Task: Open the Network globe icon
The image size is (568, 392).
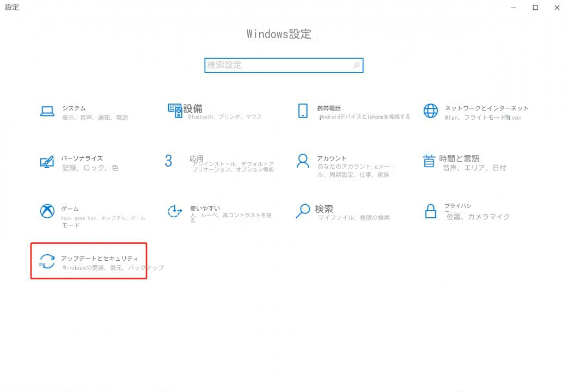Action: click(x=430, y=111)
